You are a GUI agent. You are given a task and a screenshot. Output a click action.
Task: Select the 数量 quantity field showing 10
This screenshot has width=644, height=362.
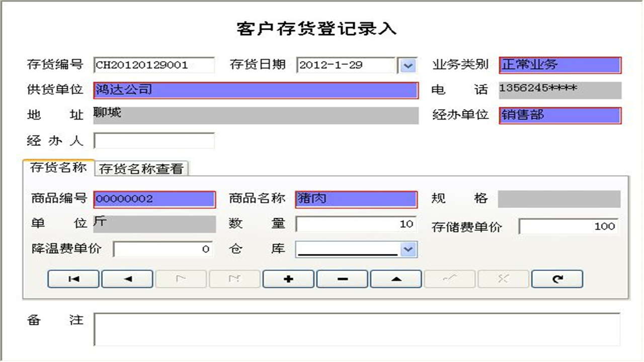[356, 224]
